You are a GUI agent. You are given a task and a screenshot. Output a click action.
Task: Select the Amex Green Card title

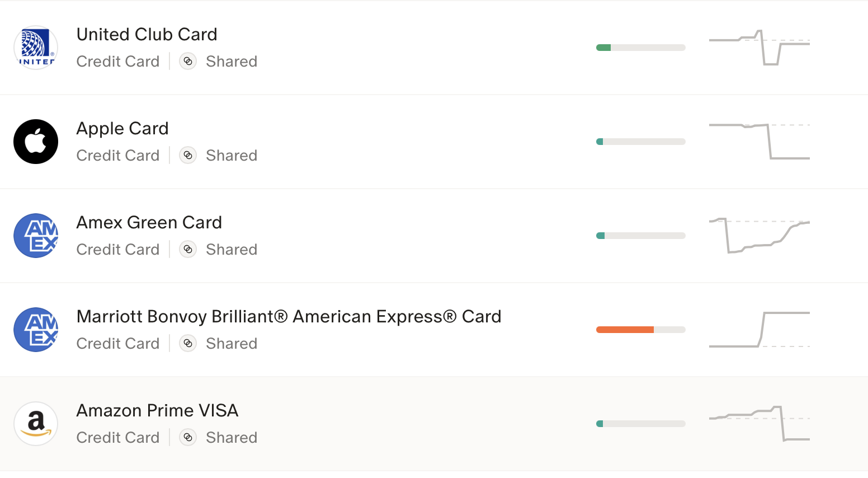coord(149,222)
